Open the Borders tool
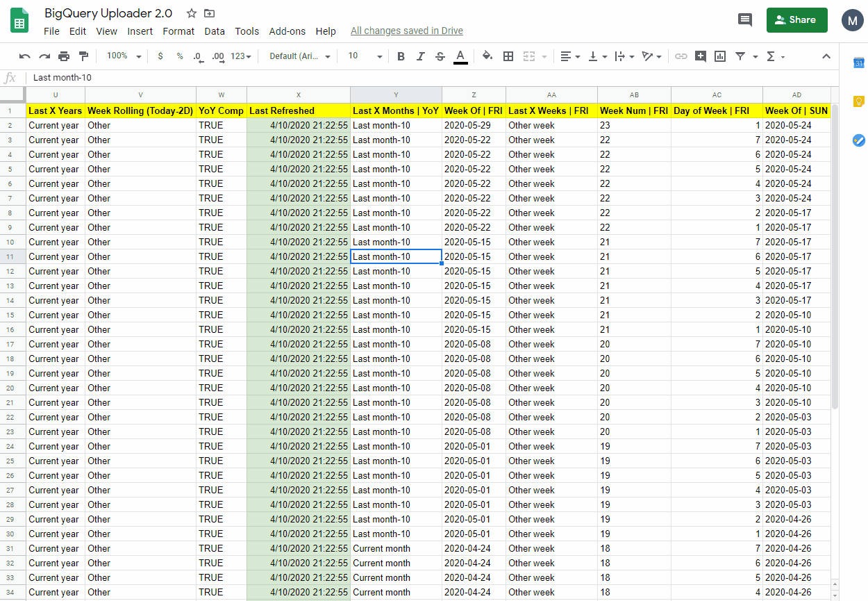Image resolution: width=868 pixels, height=601 pixels. pos(508,56)
